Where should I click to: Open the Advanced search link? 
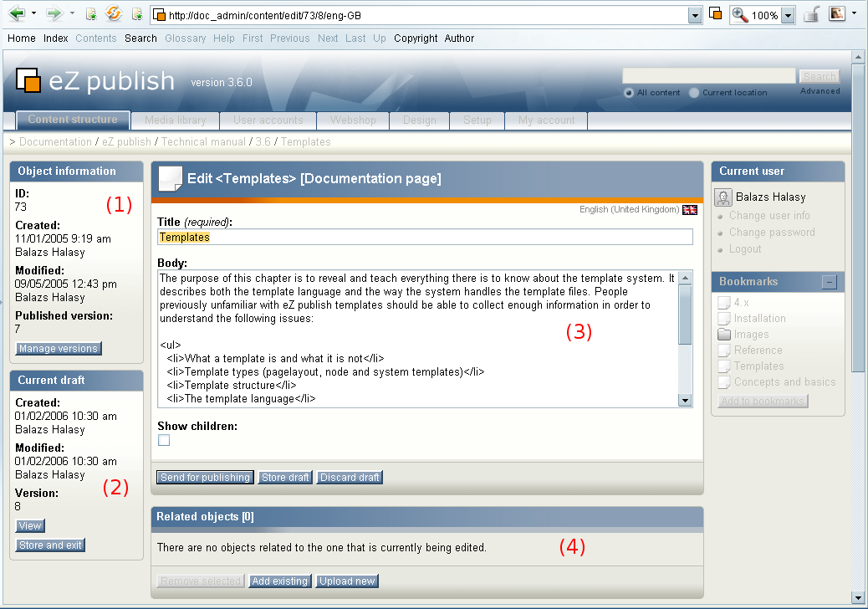click(819, 91)
